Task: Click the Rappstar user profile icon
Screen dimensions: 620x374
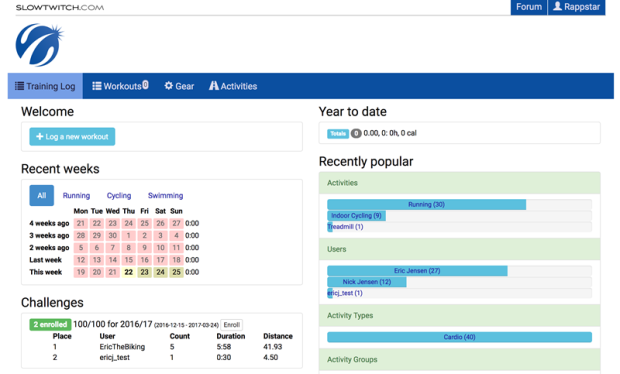Action: tap(557, 6)
